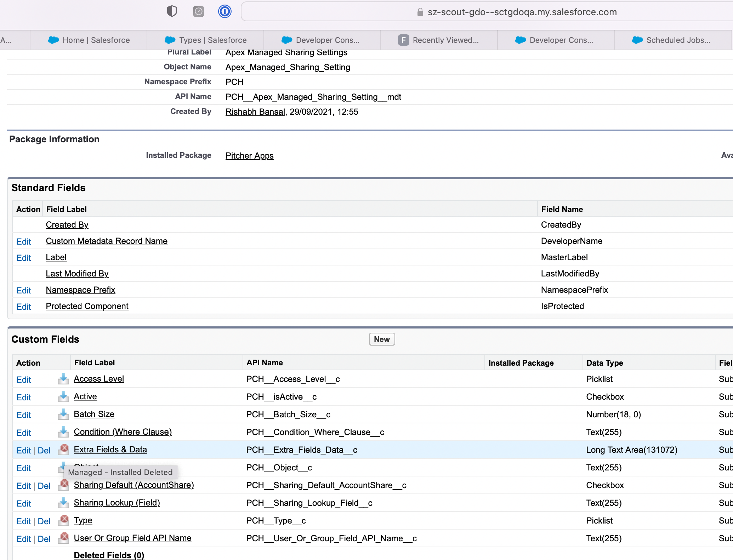Screen dimensions: 733x560
Task: Click Del for the Type field
Action: pyautogui.click(x=44, y=521)
